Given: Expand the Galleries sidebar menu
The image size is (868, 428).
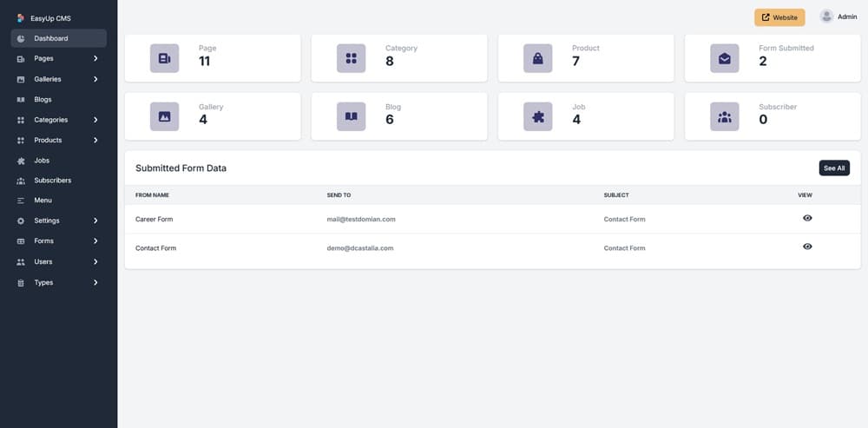Looking at the screenshot, I should (58, 79).
